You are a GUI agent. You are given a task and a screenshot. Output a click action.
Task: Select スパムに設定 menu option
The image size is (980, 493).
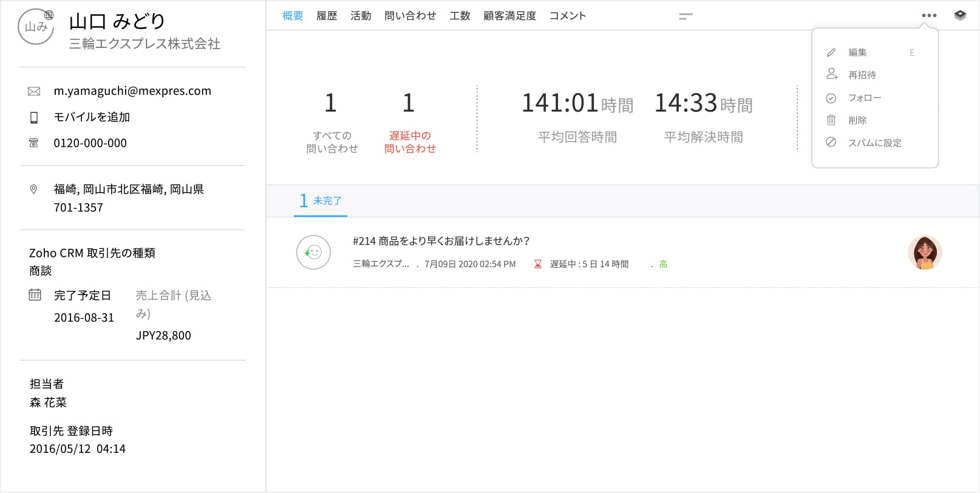[x=875, y=143]
